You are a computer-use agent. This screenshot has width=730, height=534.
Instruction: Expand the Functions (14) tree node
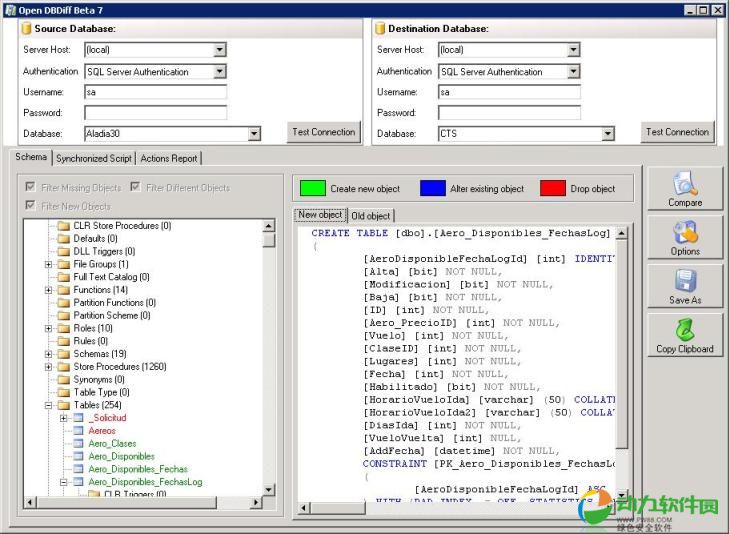coord(48,290)
